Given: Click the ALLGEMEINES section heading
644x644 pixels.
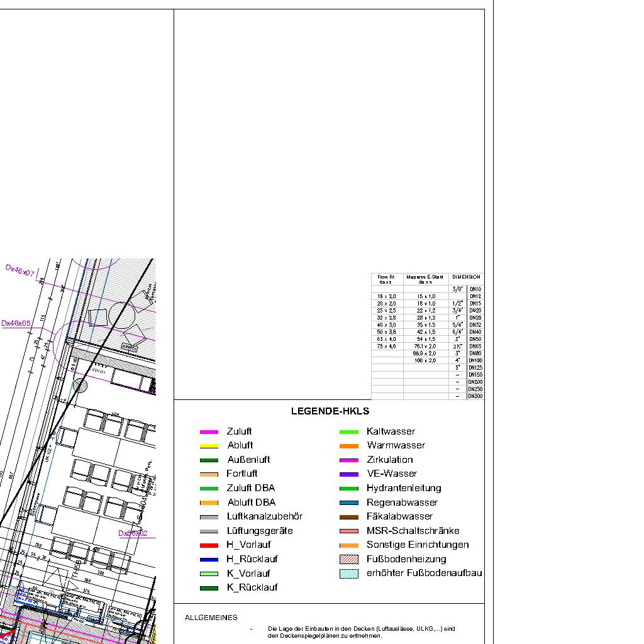Looking at the screenshot, I should click(211, 618).
